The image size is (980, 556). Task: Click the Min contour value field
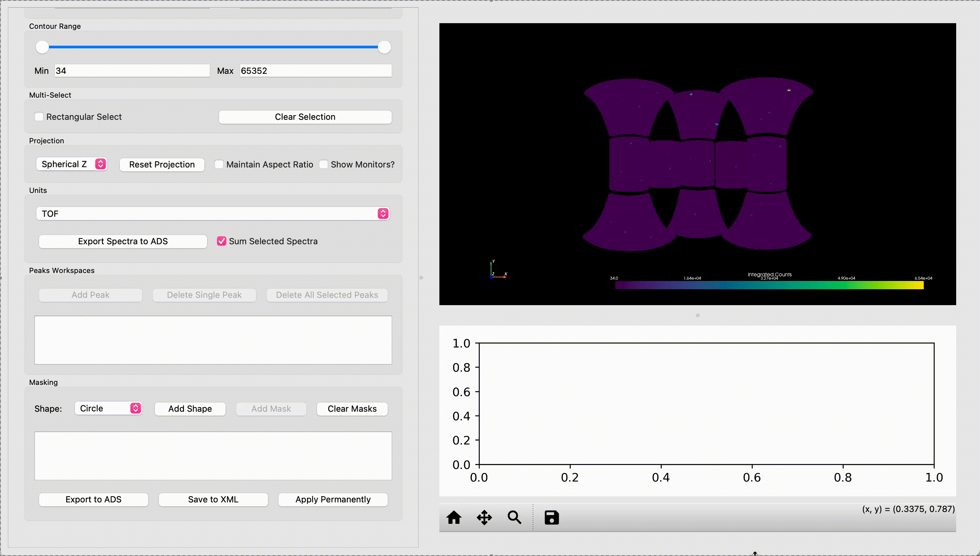tap(132, 70)
